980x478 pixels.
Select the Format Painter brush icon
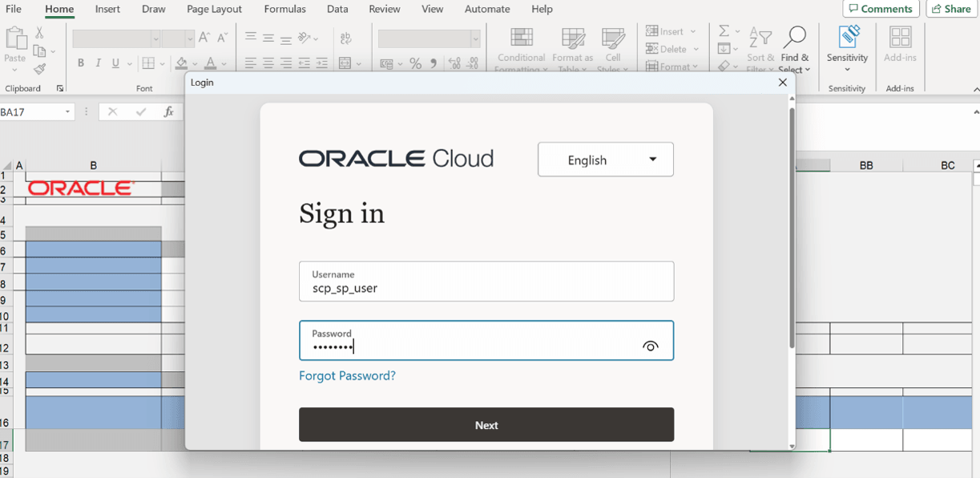[39, 70]
